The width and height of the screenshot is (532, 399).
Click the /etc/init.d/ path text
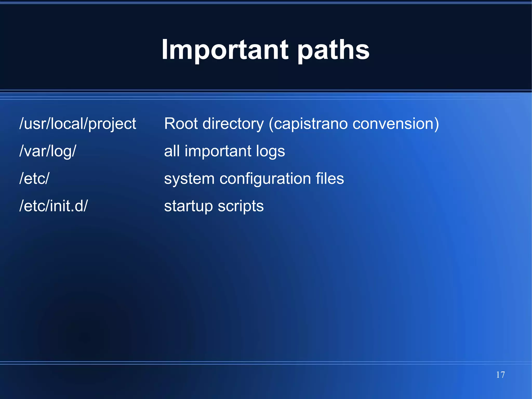54,206
